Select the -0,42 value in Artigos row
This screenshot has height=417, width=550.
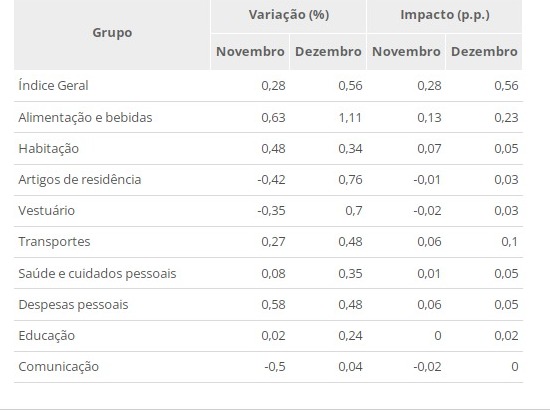point(271,180)
